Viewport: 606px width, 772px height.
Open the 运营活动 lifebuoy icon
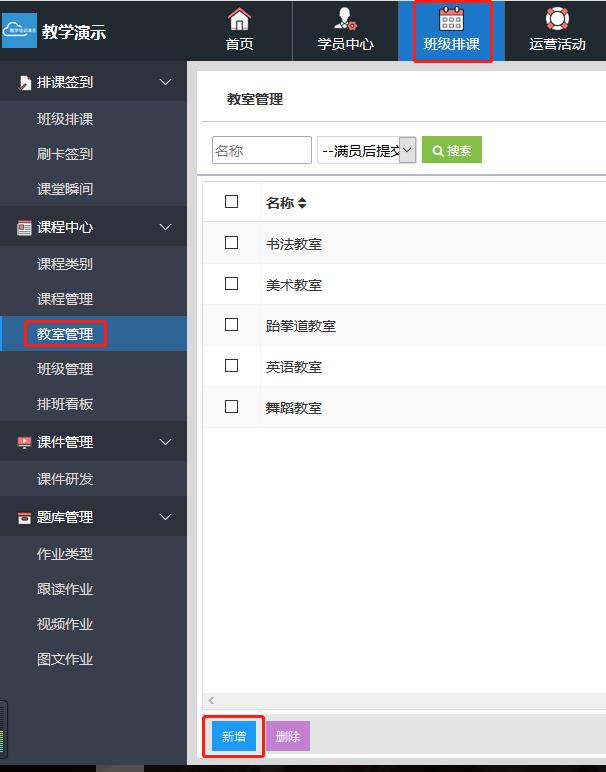coord(557,19)
